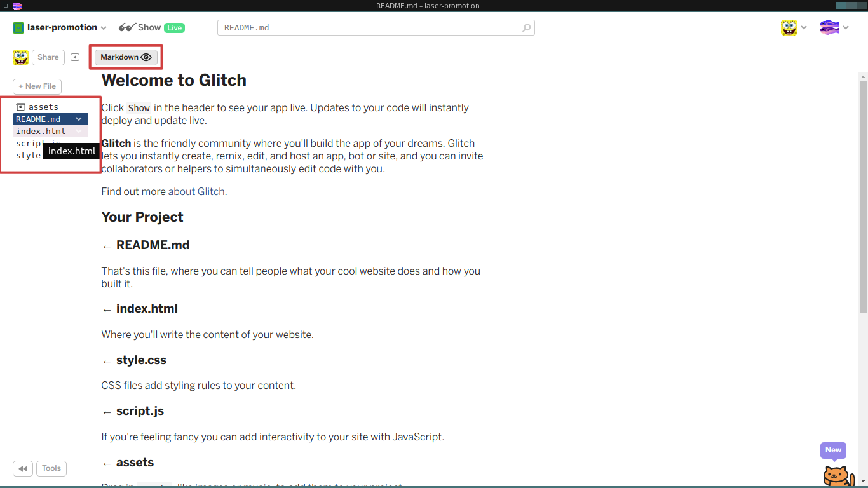Click the Welcome to Glitch heading
Viewport: 868px width, 488px height.
174,80
